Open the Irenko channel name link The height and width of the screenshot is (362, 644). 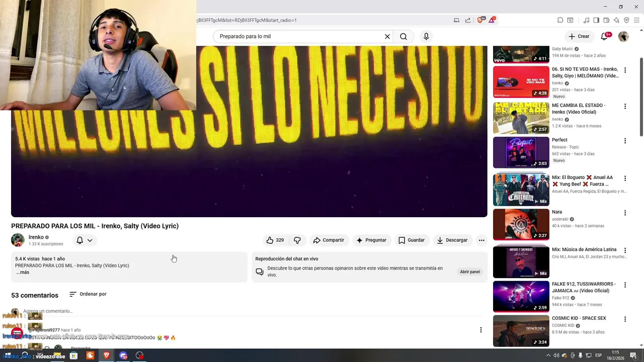coord(36,237)
